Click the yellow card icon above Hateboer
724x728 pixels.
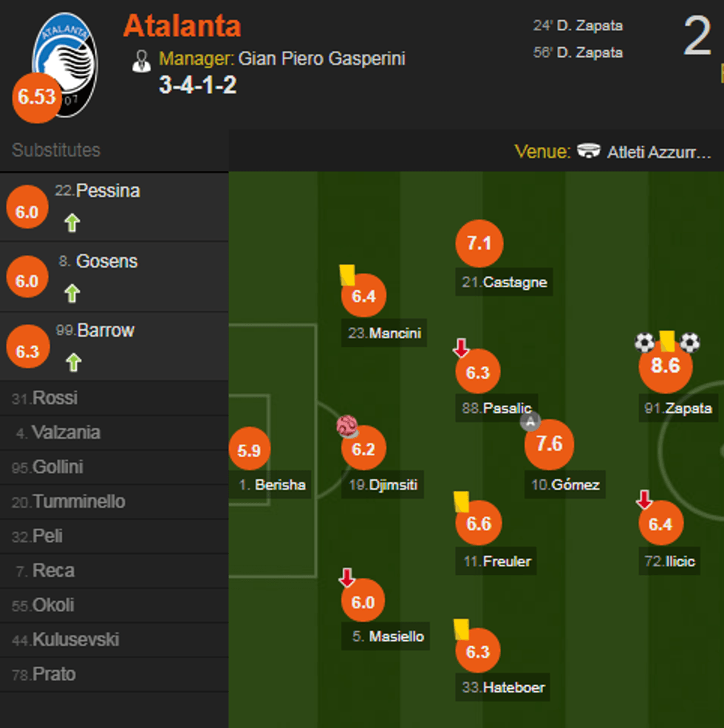460,628
